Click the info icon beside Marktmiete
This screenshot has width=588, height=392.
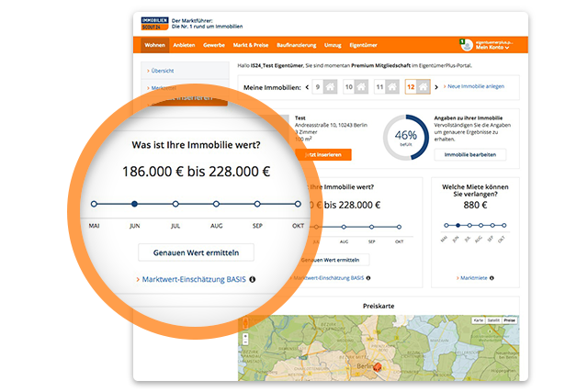click(492, 277)
